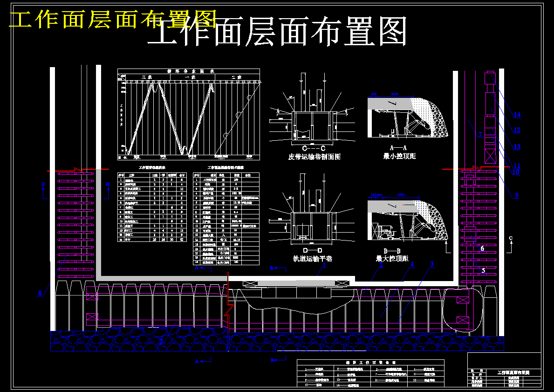
Task: Click the 工作面劳动组织表 table caption
Action: [x=152, y=167]
